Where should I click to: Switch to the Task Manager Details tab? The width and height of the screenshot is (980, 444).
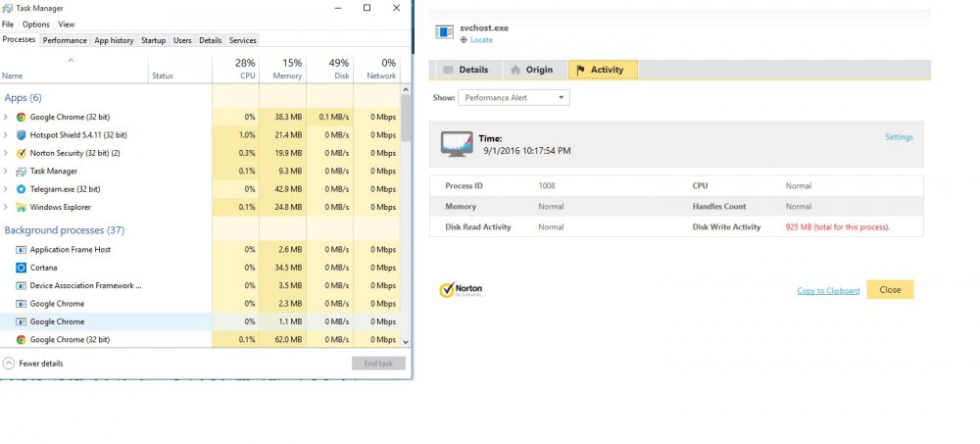(211, 40)
